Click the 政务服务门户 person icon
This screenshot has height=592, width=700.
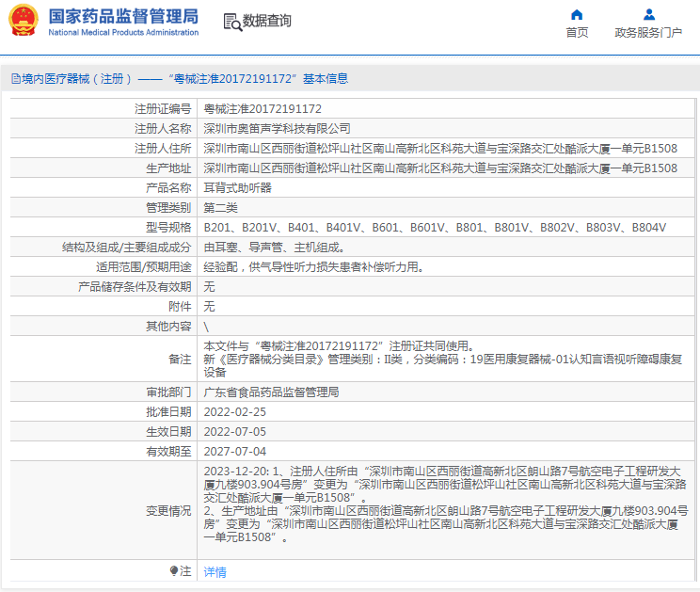click(649, 15)
